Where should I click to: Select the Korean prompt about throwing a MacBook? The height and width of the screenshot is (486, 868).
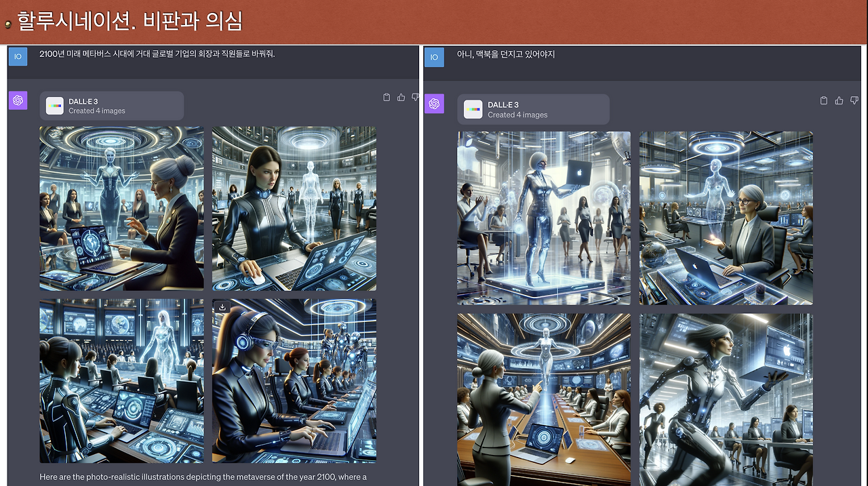pyautogui.click(x=512, y=55)
